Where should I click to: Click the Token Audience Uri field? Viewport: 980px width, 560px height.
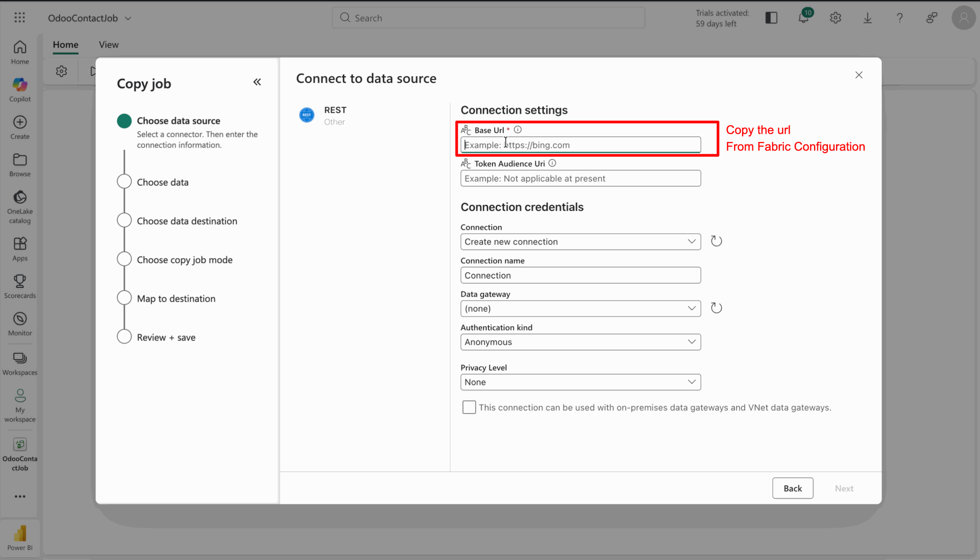pos(580,179)
